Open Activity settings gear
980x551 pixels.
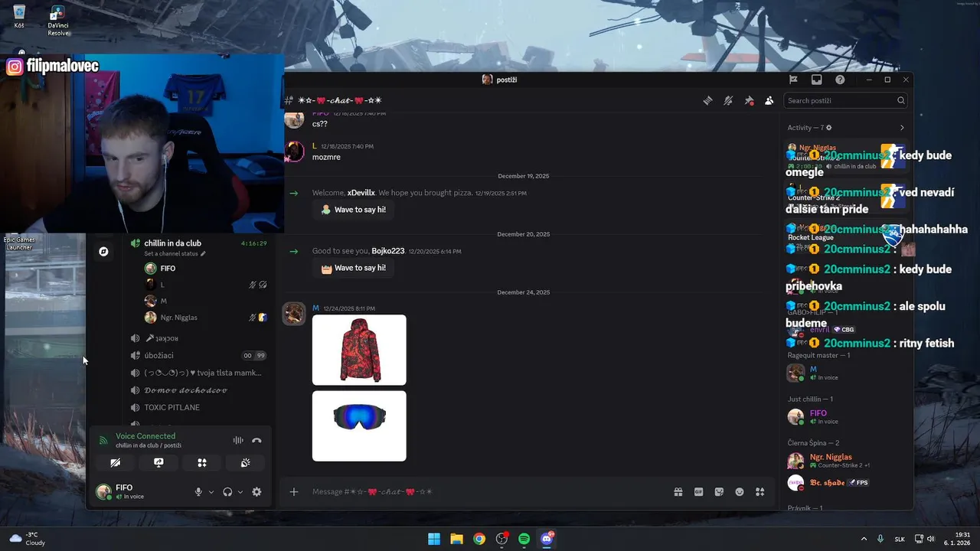coord(828,128)
